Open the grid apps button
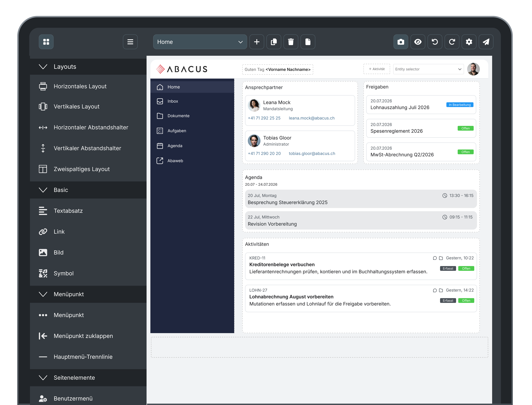Viewport: 532px width, 405px height. coord(46,42)
